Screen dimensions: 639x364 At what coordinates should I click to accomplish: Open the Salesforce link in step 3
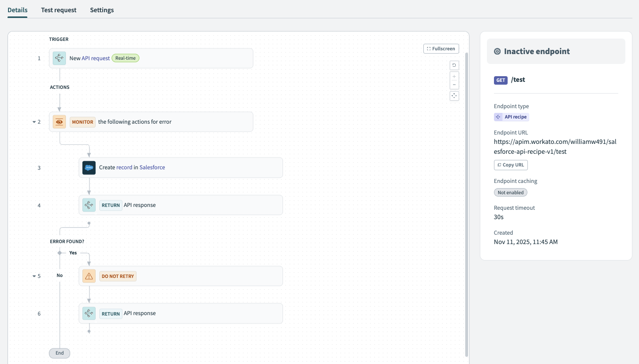click(152, 167)
